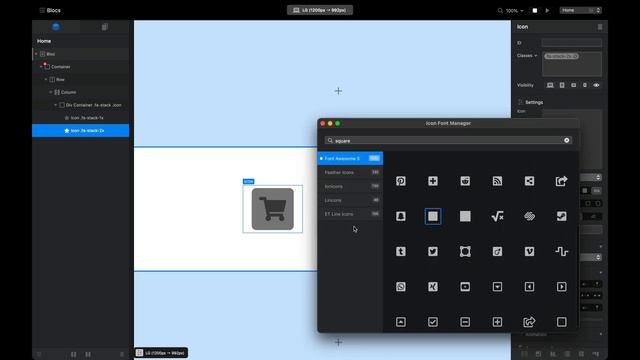The height and width of the screenshot is (360, 640).
Task: Collapse the Column tree item
Action: tap(51, 92)
